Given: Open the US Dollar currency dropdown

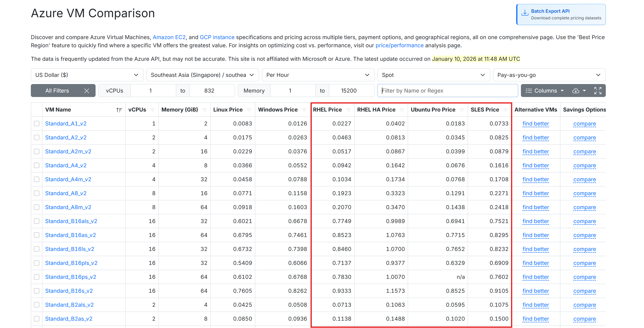Looking at the screenshot, I should [x=87, y=75].
